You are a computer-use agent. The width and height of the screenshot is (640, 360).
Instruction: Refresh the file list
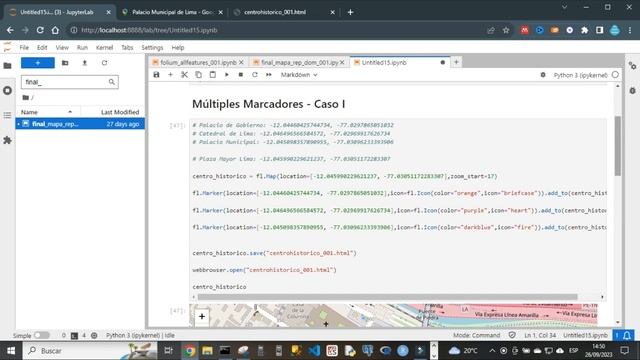pyautogui.click(x=104, y=63)
